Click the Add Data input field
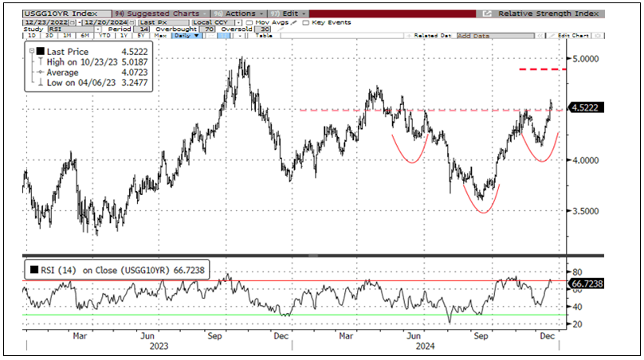The image size is (644, 360). click(x=495, y=36)
